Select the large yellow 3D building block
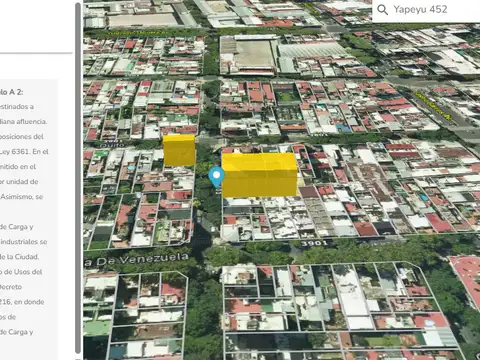 click(259, 175)
